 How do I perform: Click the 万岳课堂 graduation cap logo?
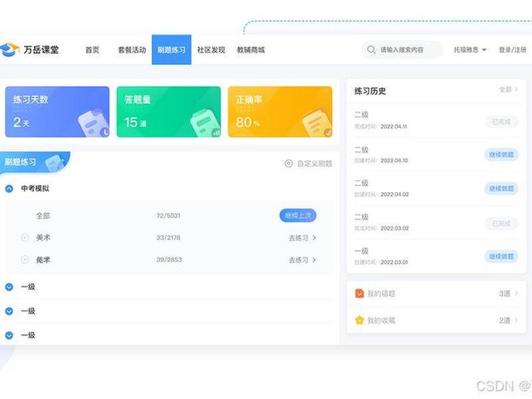click(x=9, y=49)
